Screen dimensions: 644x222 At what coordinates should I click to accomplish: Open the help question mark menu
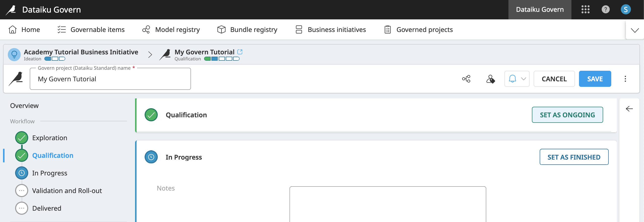click(605, 10)
